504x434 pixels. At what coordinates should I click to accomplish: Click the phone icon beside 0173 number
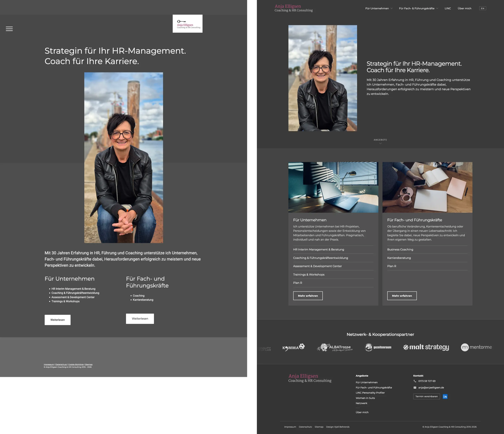pos(415,381)
